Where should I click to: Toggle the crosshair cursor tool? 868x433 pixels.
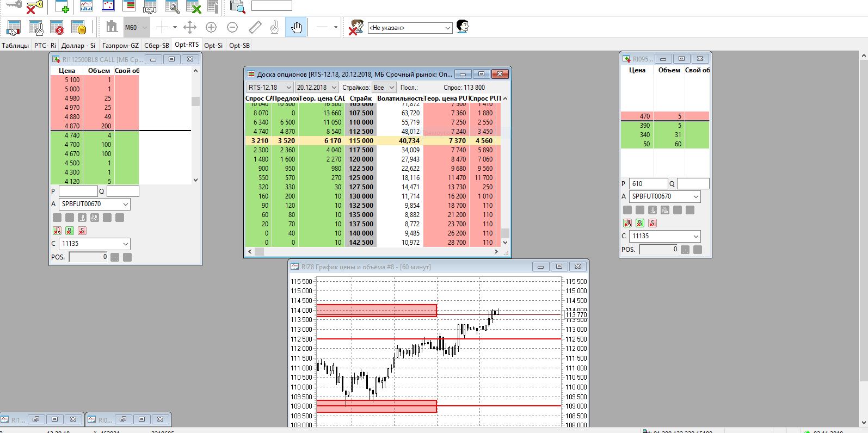click(162, 27)
